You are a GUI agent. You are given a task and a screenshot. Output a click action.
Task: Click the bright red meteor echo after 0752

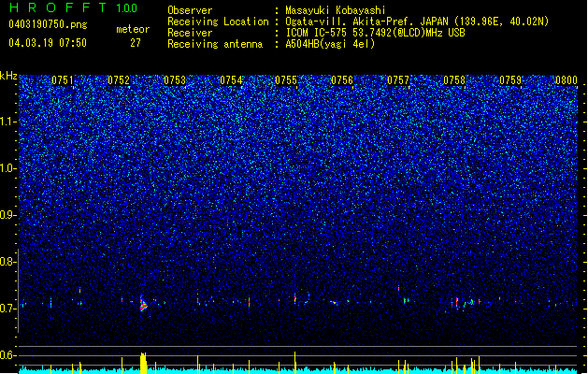click(143, 304)
